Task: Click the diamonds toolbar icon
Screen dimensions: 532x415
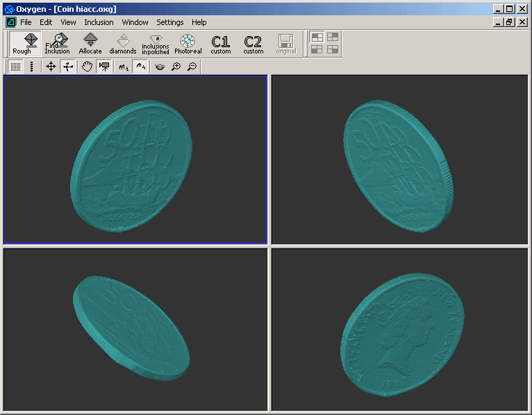Action: pyautogui.click(x=123, y=44)
